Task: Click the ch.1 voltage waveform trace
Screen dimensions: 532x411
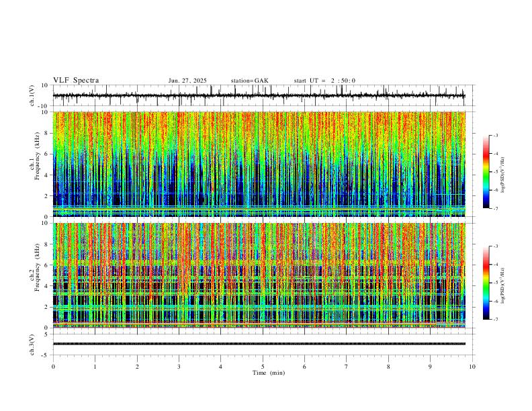Action: [259, 95]
